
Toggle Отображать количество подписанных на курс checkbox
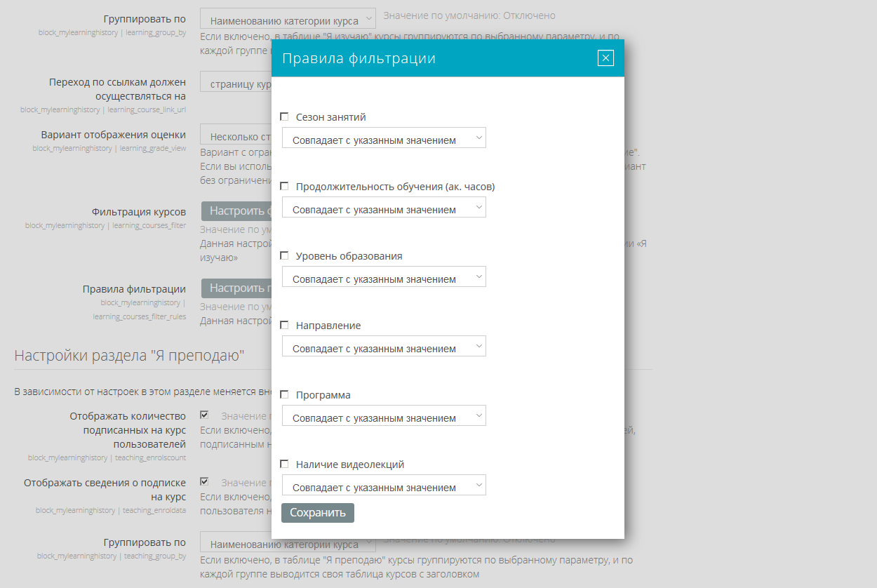coord(204,415)
